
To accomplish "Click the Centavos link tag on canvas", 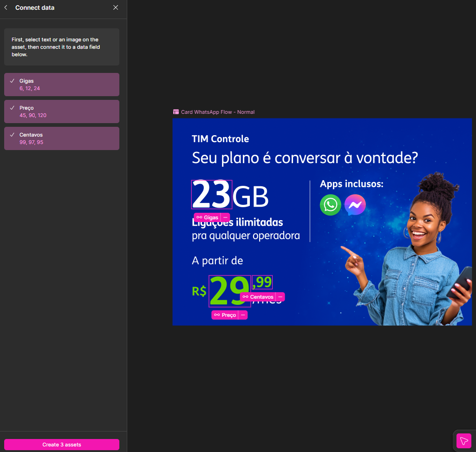I will [258, 297].
